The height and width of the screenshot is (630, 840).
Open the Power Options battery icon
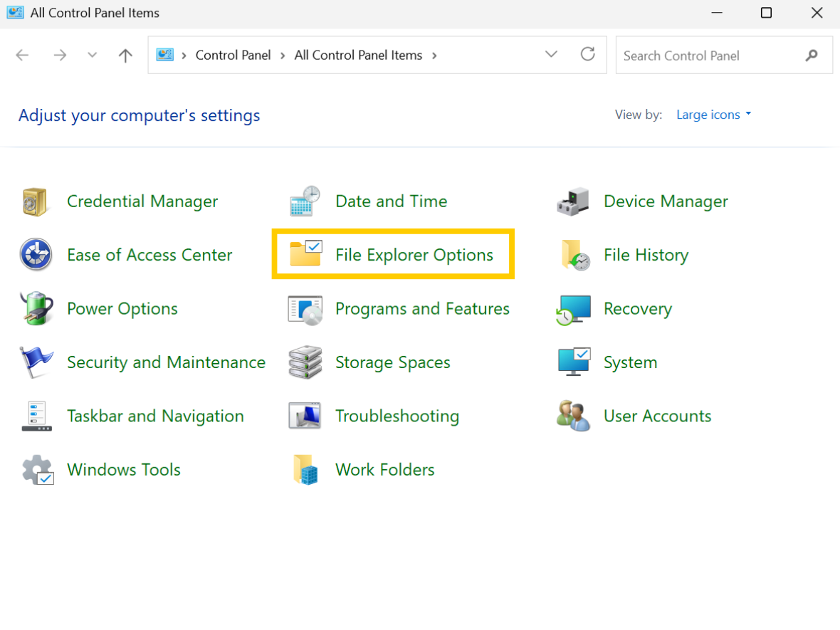point(36,308)
